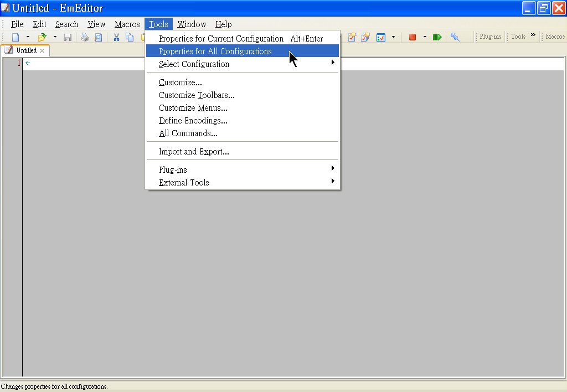
Task: Open the Edit menu
Action: [39, 24]
